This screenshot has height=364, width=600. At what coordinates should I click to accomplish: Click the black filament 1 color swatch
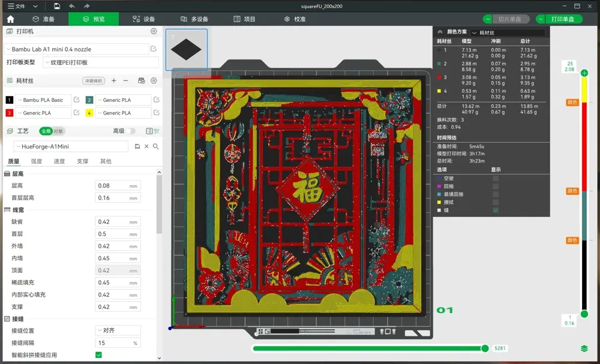[9, 100]
